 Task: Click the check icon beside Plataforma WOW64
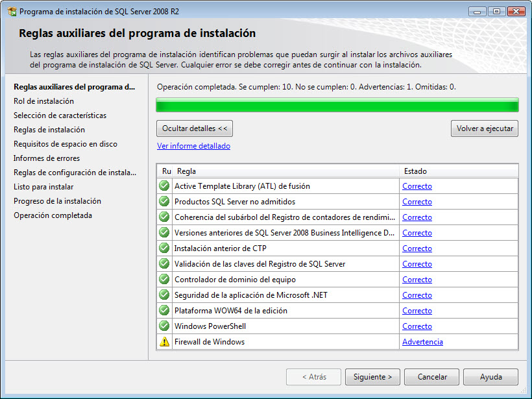pos(164,311)
